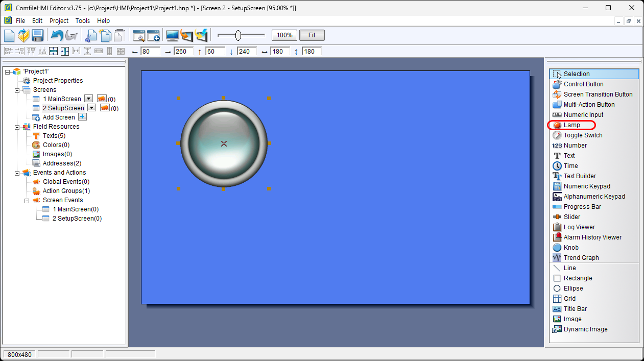Image resolution: width=644 pixels, height=361 pixels.
Task: Click the width field showing 180
Action: pyautogui.click(x=280, y=52)
